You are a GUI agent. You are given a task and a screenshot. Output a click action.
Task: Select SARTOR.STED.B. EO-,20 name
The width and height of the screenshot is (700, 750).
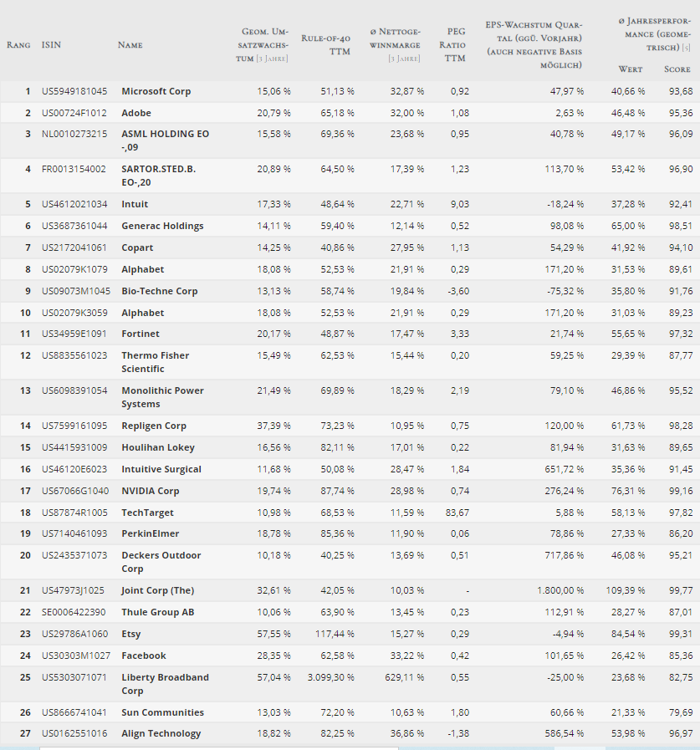[158, 176]
